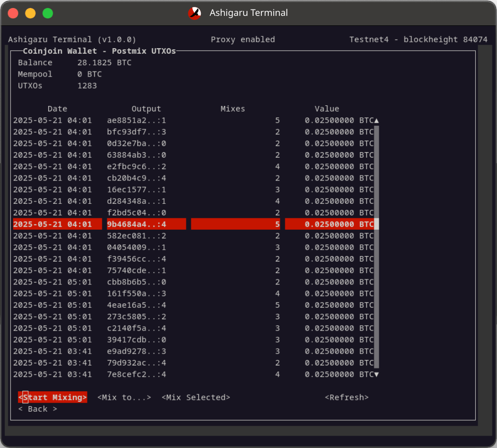Select the UTXO row ae8851a2..:1
Viewport: 497px width, 448px height.
tap(194, 120)
